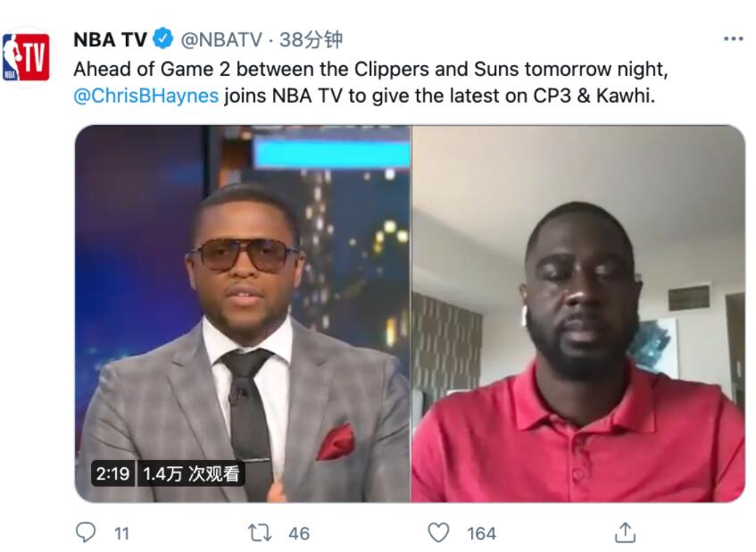756x552 pixels.
Task: Click the reply count 11
Action: (x=122, y=533)
